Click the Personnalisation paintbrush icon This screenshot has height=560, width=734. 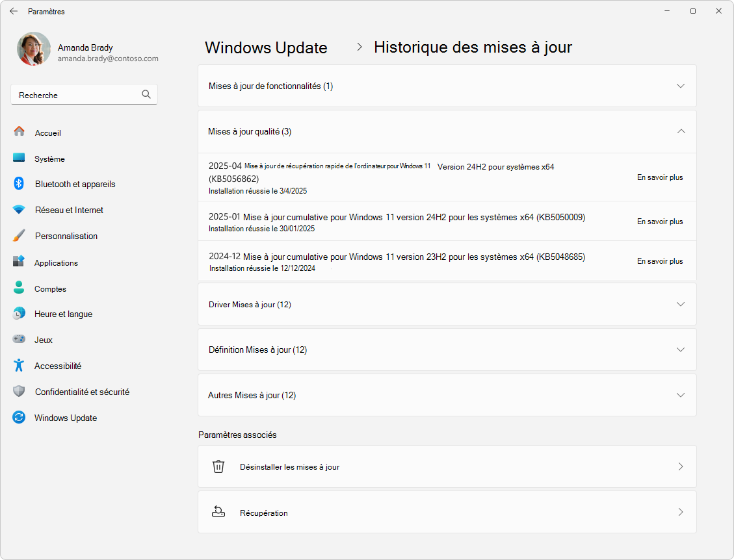point(19,235)
